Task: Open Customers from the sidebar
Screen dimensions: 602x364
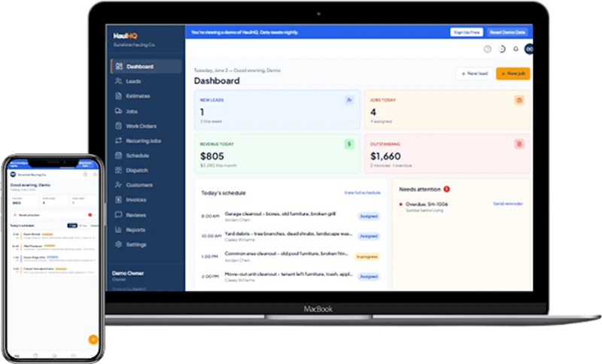Action: click(x=139, y=185)
